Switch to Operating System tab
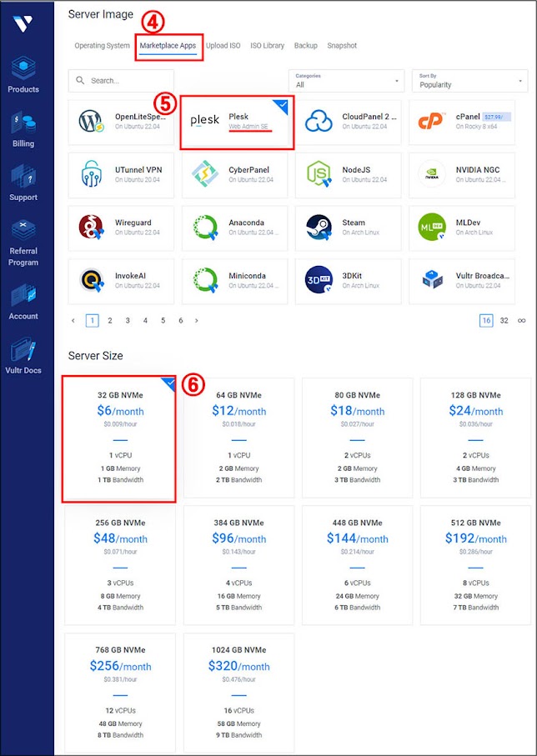 click(x=102, y=46)
